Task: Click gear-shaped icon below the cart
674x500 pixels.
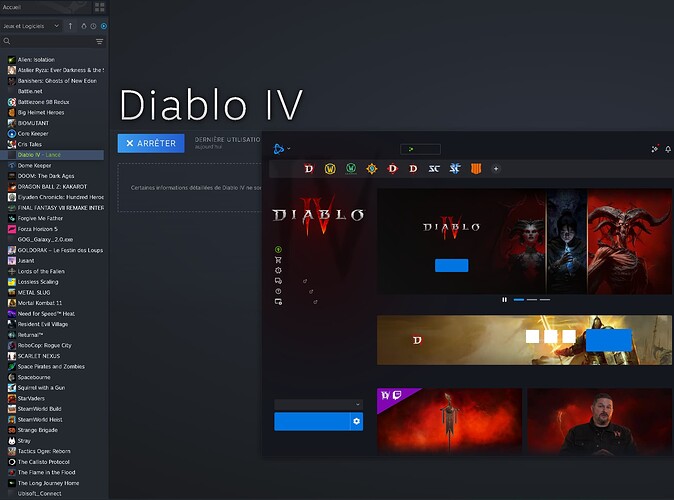Action: pyautogui.click(x=278, y=270)
